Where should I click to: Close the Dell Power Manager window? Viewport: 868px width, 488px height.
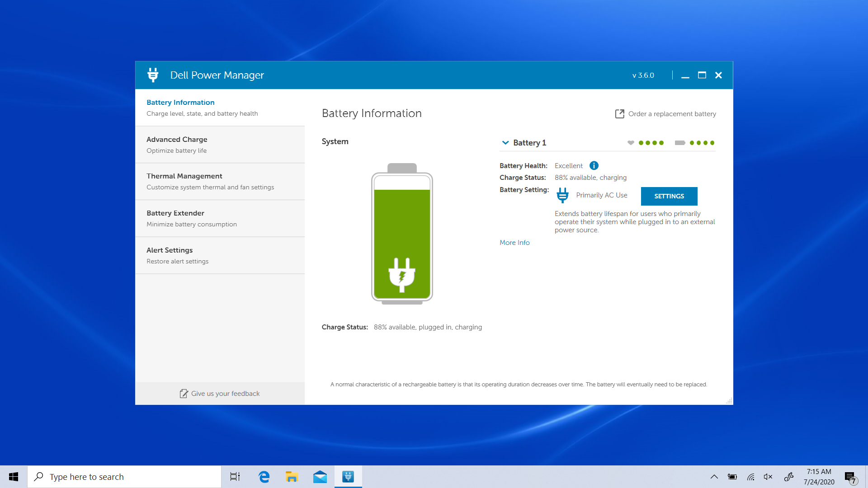point(718,75)
